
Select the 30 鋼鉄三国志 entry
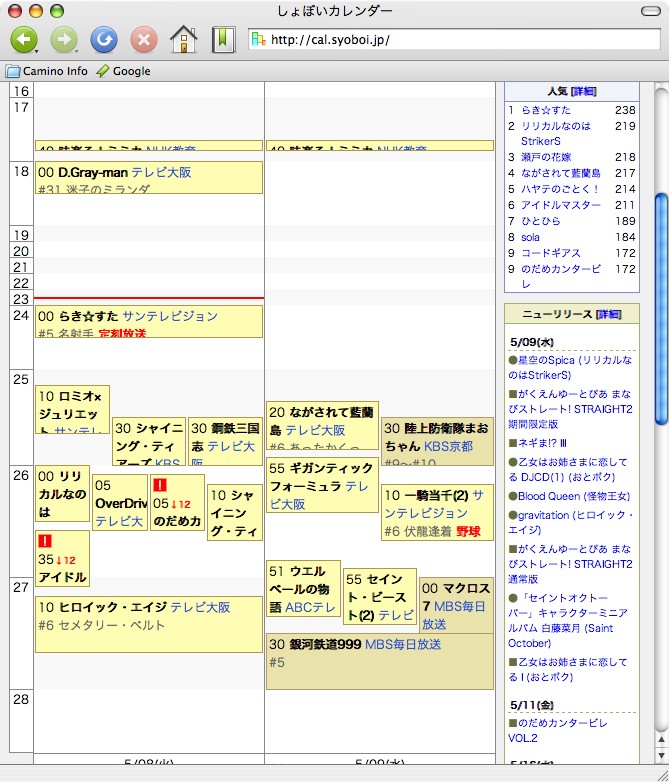point(225,441)
